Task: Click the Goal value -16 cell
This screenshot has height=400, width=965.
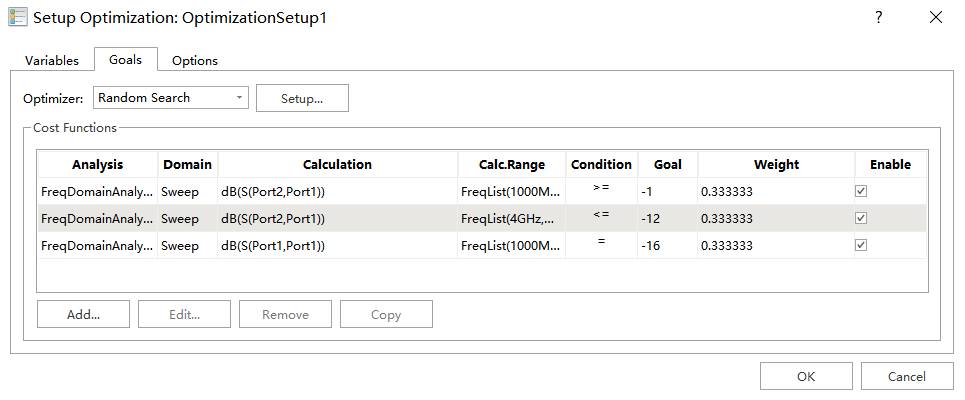Action: [x=666, y=245]
